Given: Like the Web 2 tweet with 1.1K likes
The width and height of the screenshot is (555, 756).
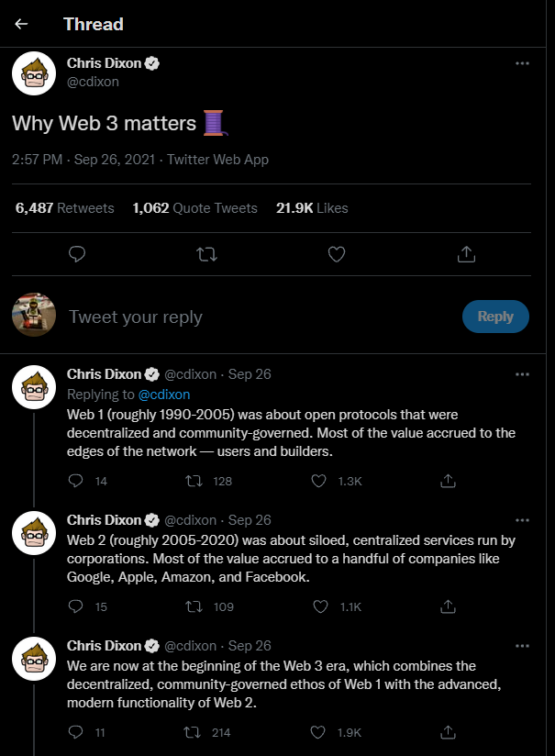Looking at the screenshot, I should click(x=318, y=606).
